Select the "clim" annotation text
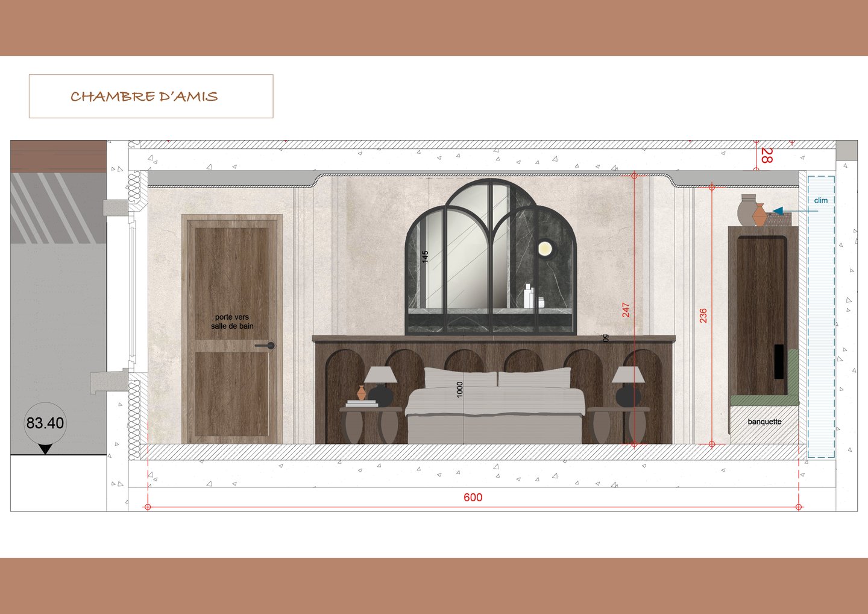868x614 pixels. click(x=821, y=200)
